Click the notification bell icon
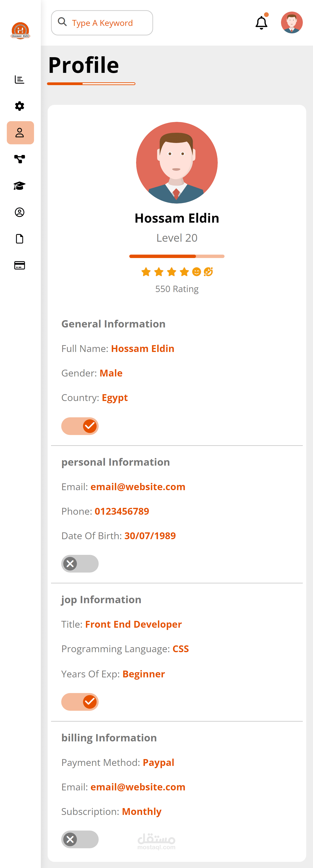Screen dimensions: 313x868 (261, 23)
